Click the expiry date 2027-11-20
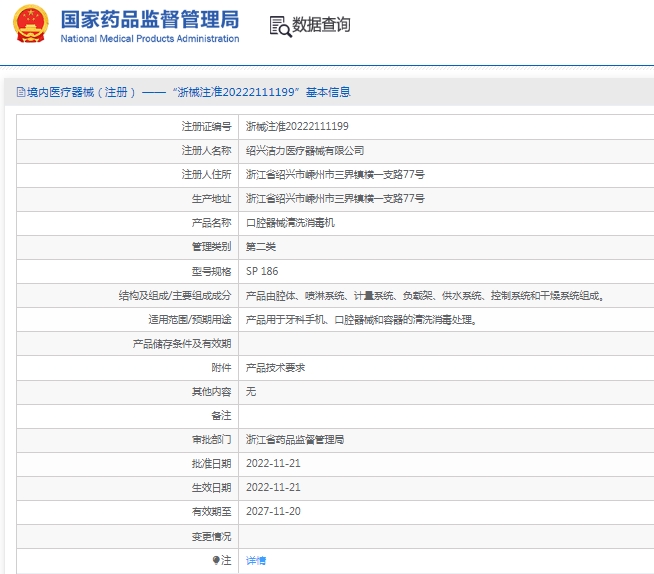This screenshot has width=654, height=574. tap(273, 511)
